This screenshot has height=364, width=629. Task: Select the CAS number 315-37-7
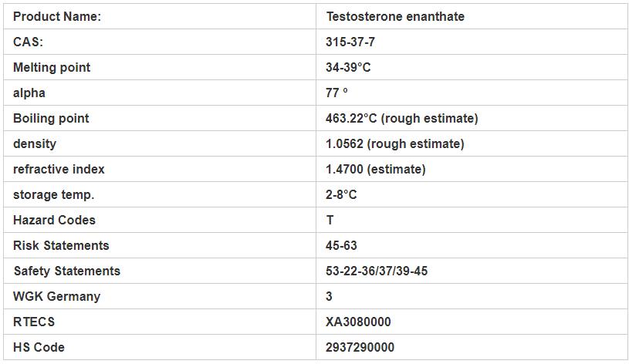(x=350, y=42)
